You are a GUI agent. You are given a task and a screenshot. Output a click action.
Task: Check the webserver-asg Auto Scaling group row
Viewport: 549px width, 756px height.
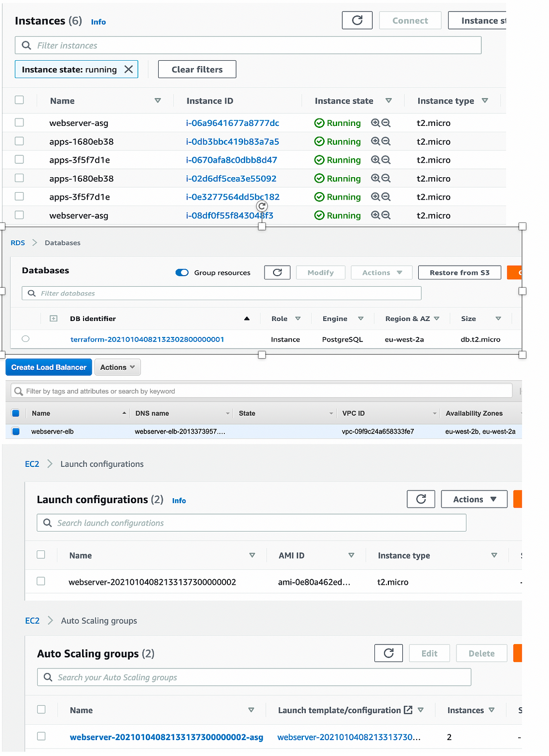41,736
